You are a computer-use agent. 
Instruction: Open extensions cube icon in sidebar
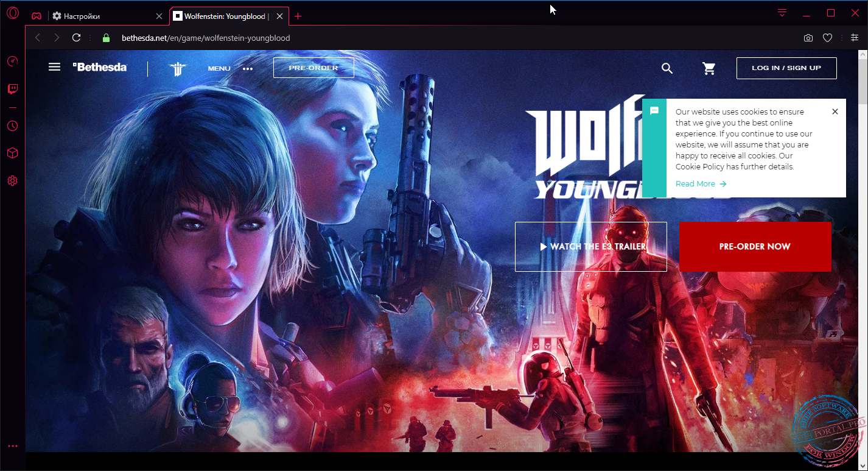pyautogui.click(x=13, y=153)
